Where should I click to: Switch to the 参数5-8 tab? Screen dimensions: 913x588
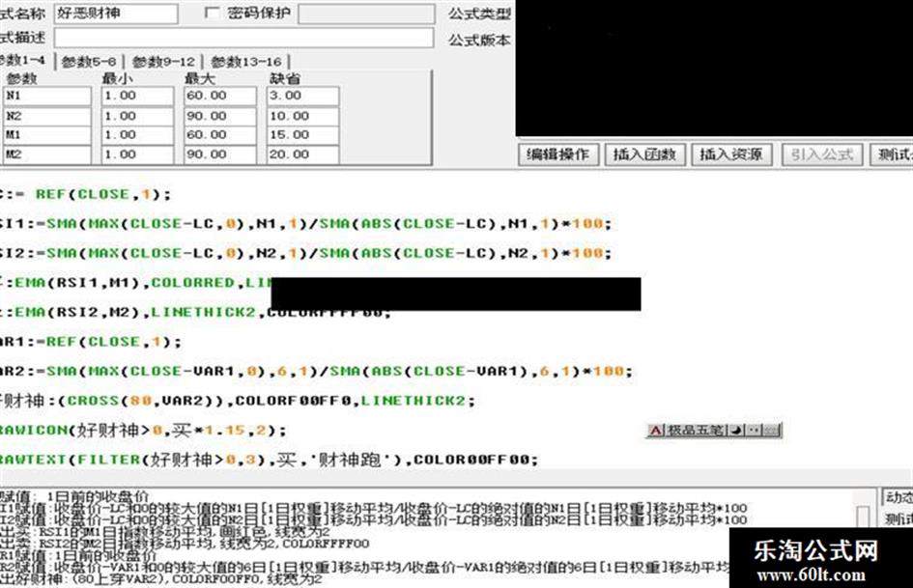(x=89, y=61)
